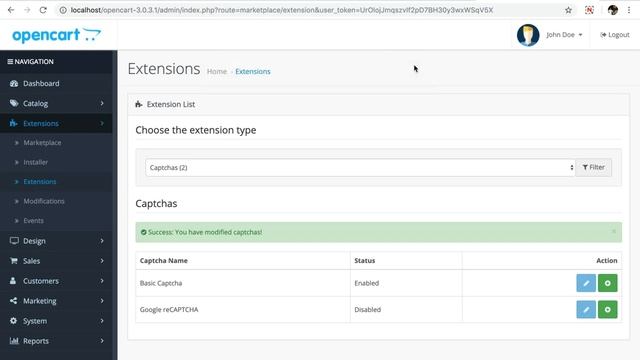Click green action button for Basic Captcha
640x360 pixels.
click(607, 283)
